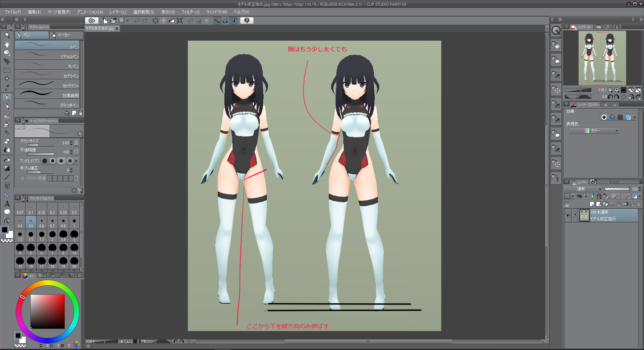Screen dimensions: 644x350
Task: Open the 表現色 カラー dropdown
Action: [594, 131]
